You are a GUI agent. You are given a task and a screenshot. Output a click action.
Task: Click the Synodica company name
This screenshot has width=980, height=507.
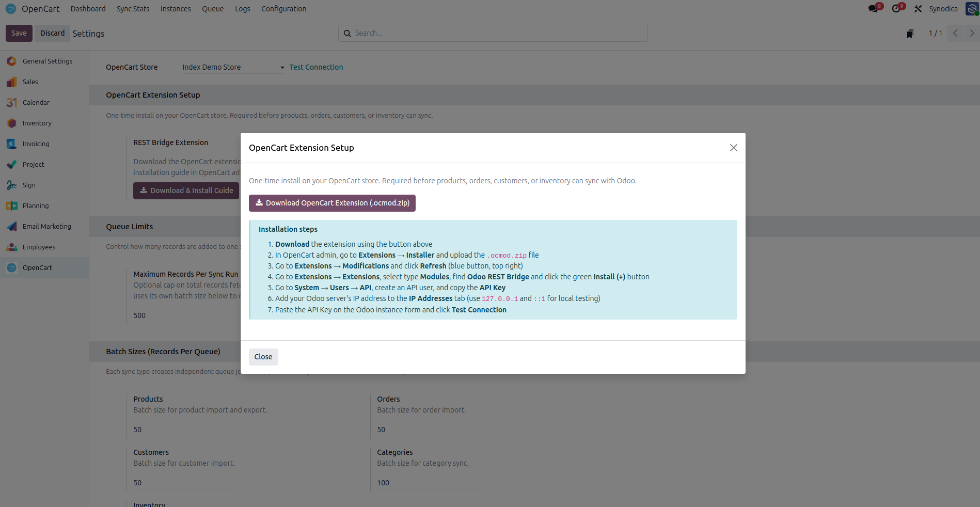click(943, 9)
